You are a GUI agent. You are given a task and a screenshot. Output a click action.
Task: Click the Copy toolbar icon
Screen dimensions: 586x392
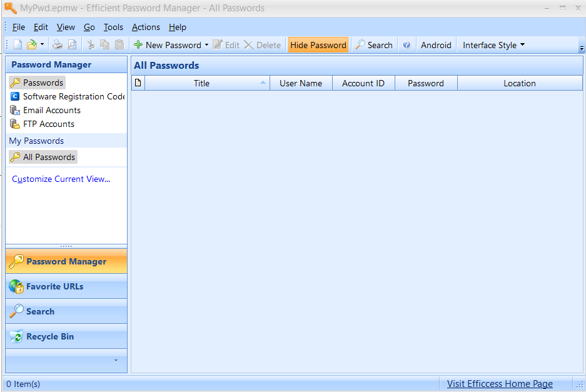[x=105, y=45]
